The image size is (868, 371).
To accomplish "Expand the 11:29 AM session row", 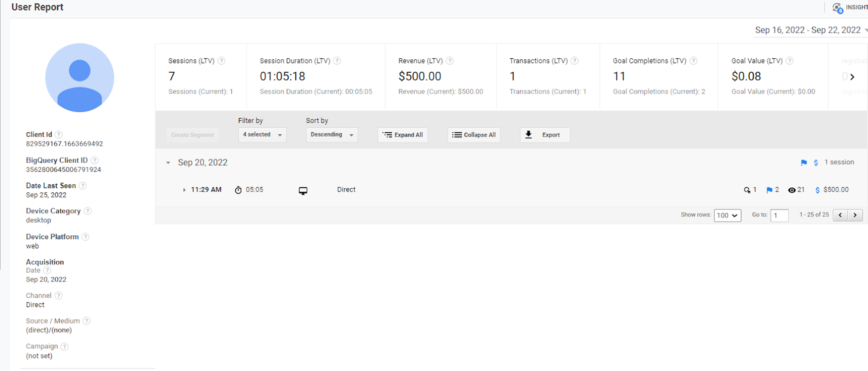I will click(x=184, y=190).
